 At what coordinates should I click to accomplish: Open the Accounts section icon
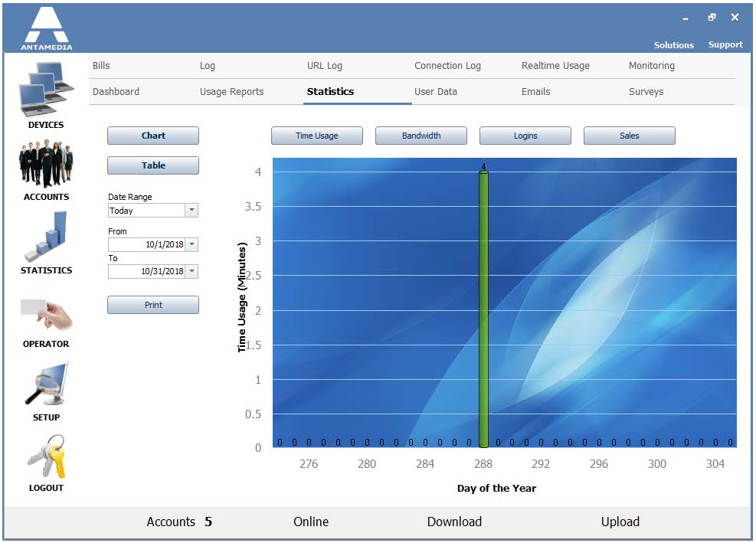pos(46,163)
